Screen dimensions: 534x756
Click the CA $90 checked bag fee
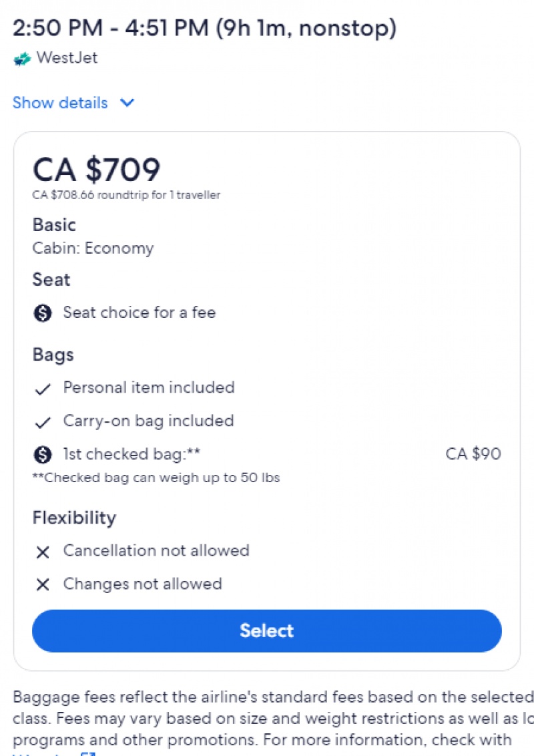click(473, 453)
